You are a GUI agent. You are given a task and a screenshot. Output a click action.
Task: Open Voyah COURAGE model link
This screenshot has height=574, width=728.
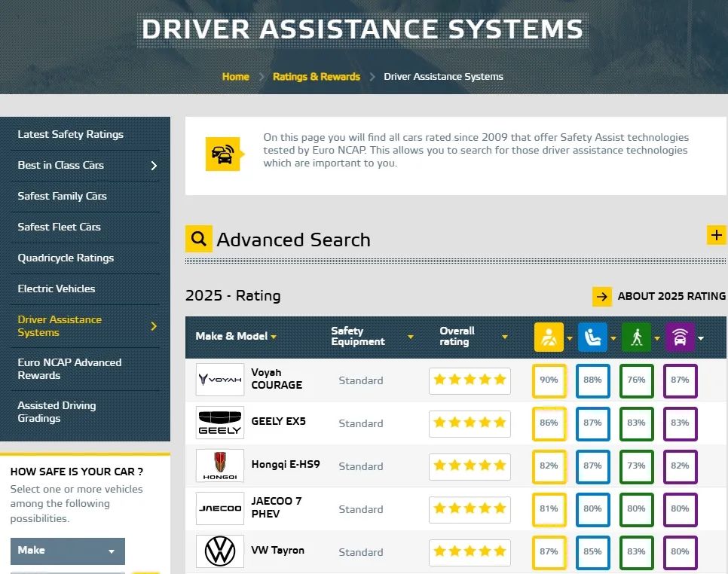pos(277,379)
